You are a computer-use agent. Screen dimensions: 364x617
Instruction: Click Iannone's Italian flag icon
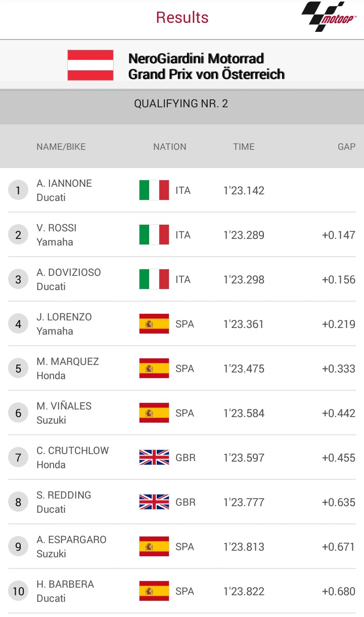point(154,190)
